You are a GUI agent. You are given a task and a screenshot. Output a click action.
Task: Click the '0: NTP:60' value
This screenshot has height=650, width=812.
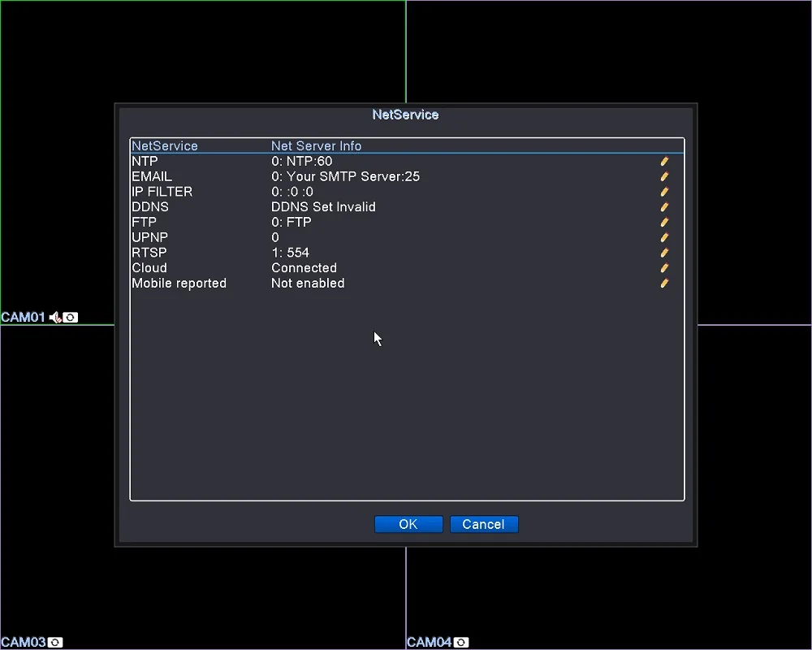point(302,161)
